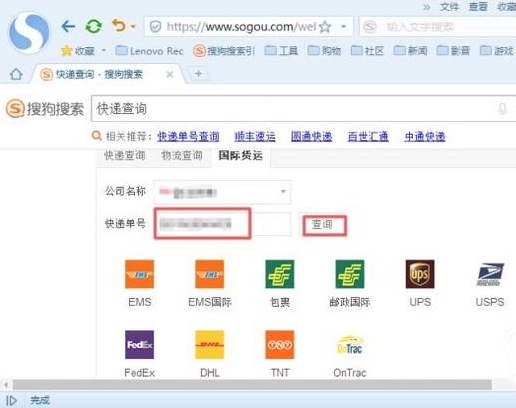
Task: Open the 游戏 bookmark folder
Action: pyautogui.click(x=497, y=51)
